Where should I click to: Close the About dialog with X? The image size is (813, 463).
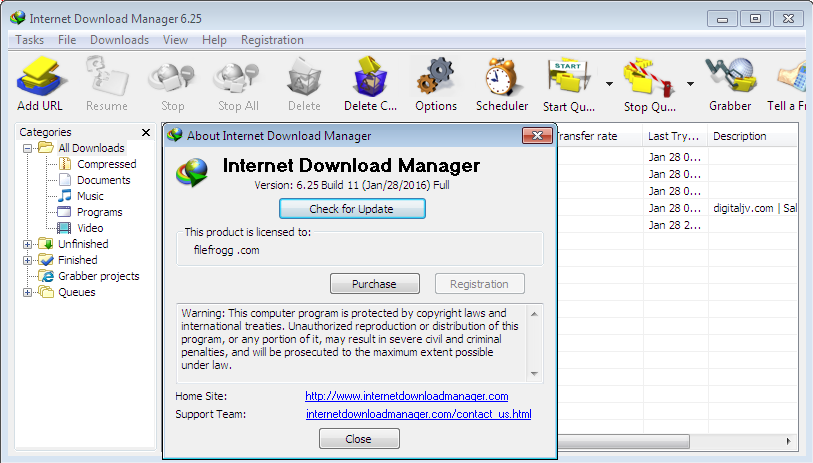tap(537, 136)
